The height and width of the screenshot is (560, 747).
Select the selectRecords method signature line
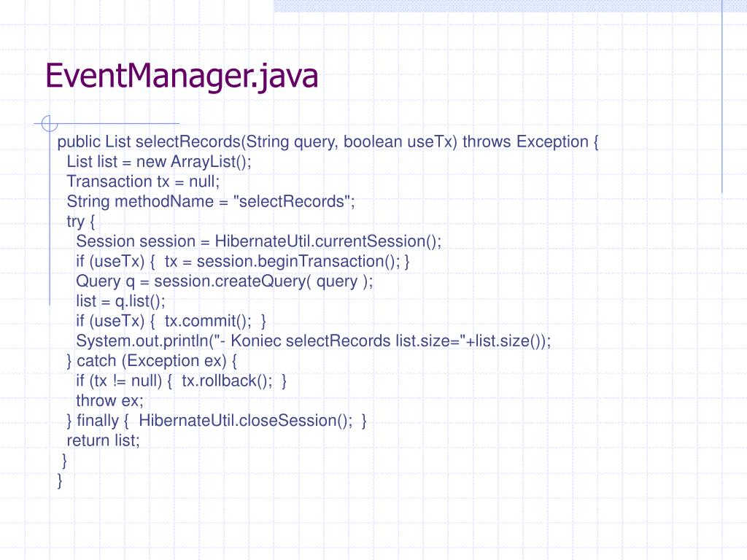(328, 142)
